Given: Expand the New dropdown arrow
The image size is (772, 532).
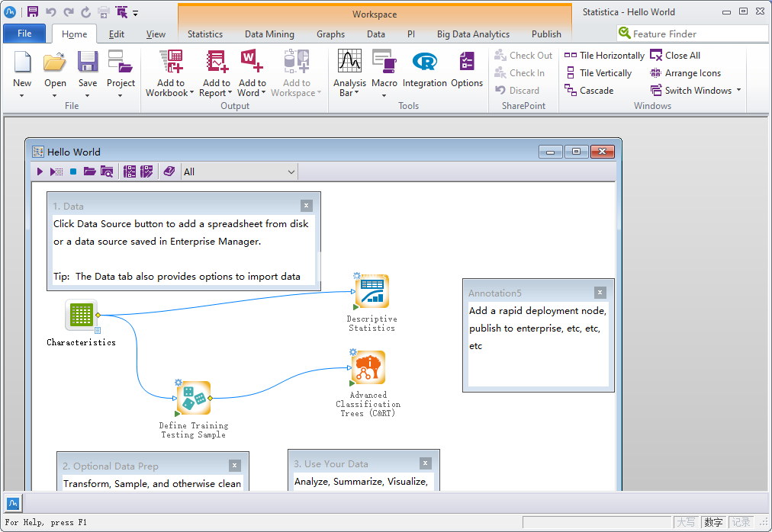Looking at the screenshot, I should click(22, 95).
